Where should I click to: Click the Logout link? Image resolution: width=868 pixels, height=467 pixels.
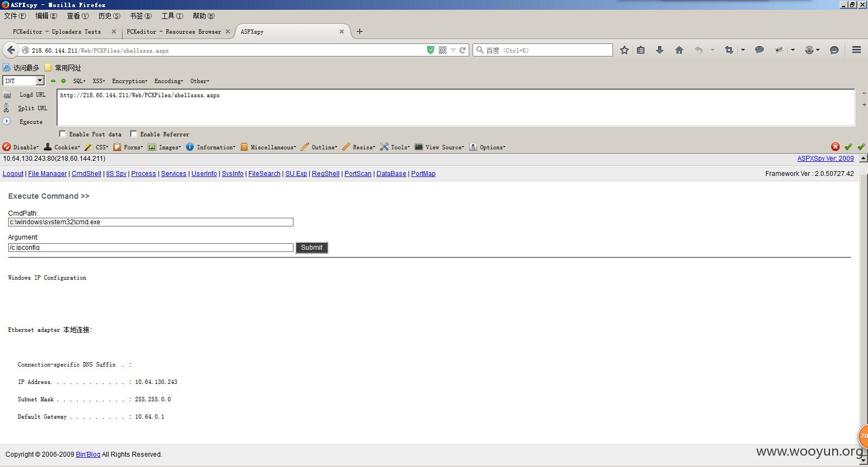(13, 174)
